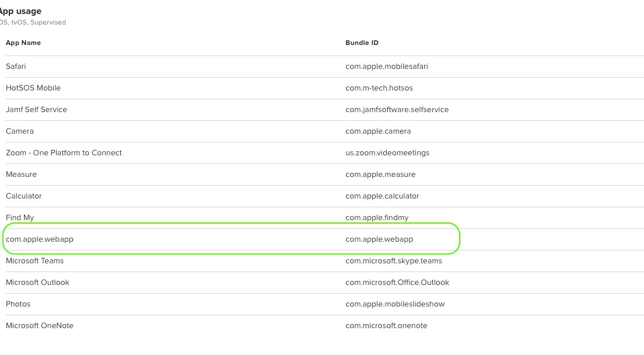Click the com.microsoft.Office.Outlook bundle ID
This screenshot has height=355, width=644.
tap(397, 283)
